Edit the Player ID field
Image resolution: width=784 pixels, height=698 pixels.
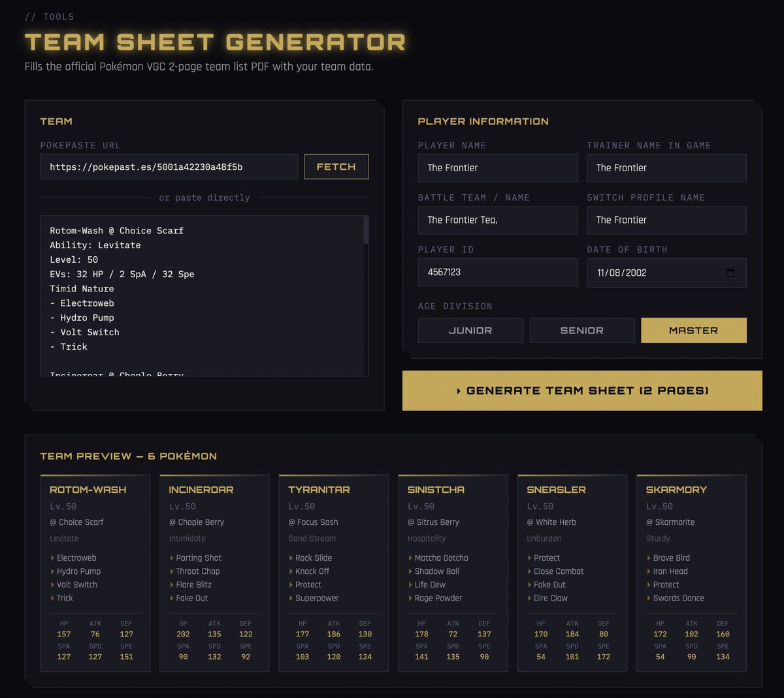(498, 273)
